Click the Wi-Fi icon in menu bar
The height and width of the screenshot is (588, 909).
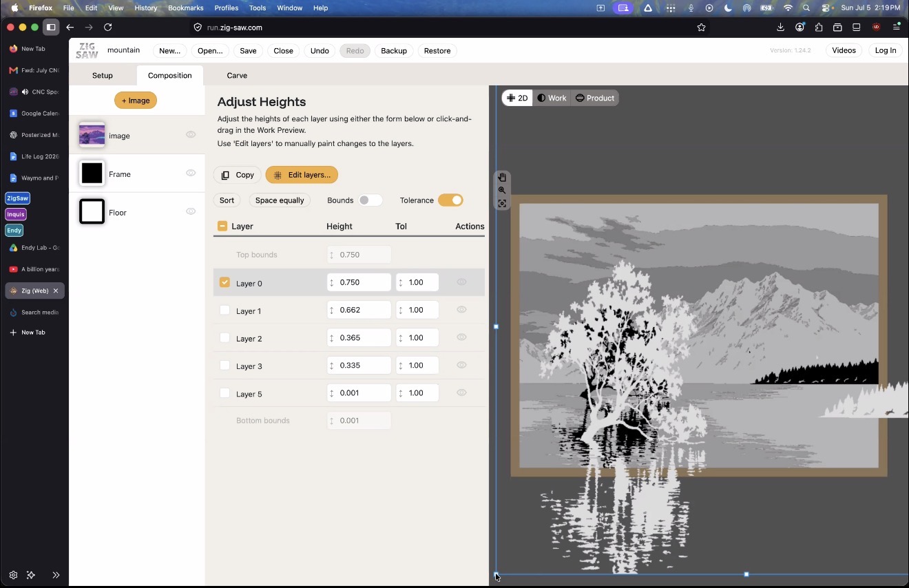[x=788, y=8]
